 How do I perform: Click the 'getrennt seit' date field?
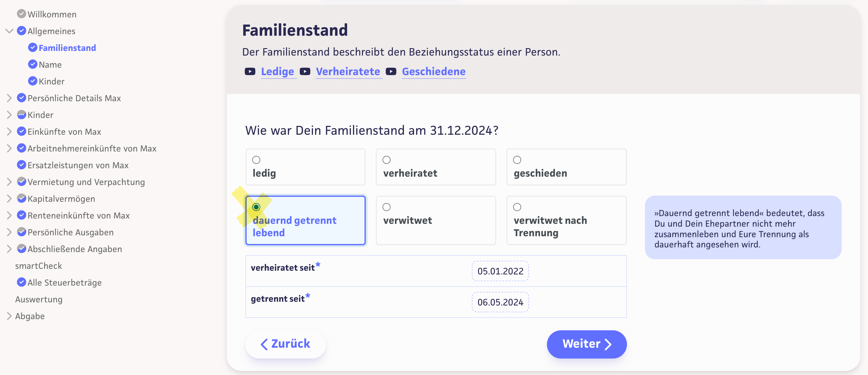point(500,302)
